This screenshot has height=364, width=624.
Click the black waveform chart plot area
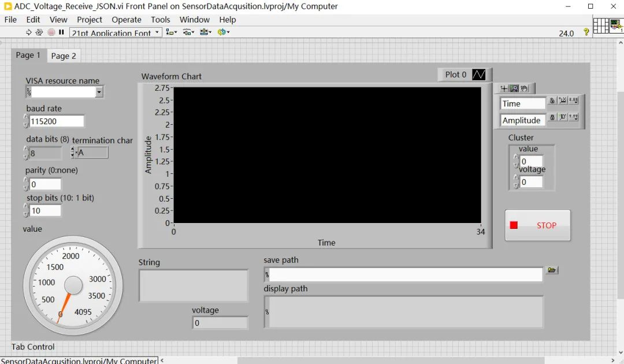[x=327, y=155]
